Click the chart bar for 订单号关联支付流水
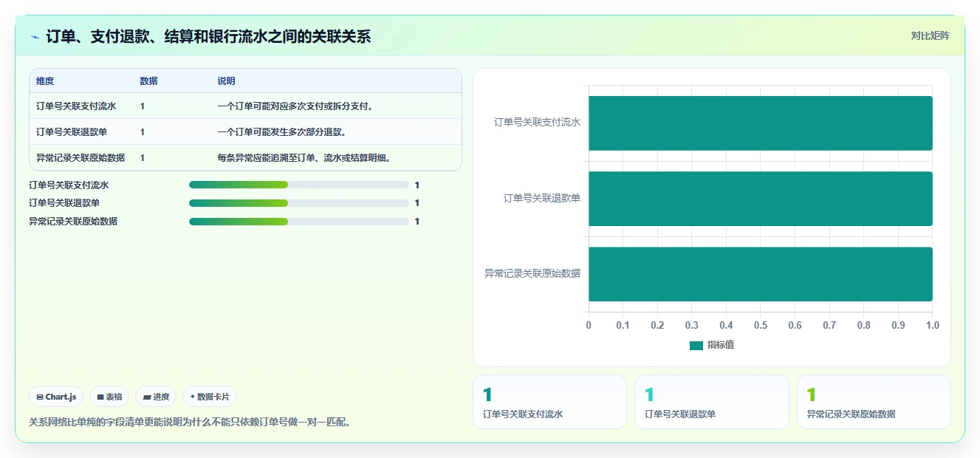This screenshot has height=458, width=980. (x=761, y=123)
